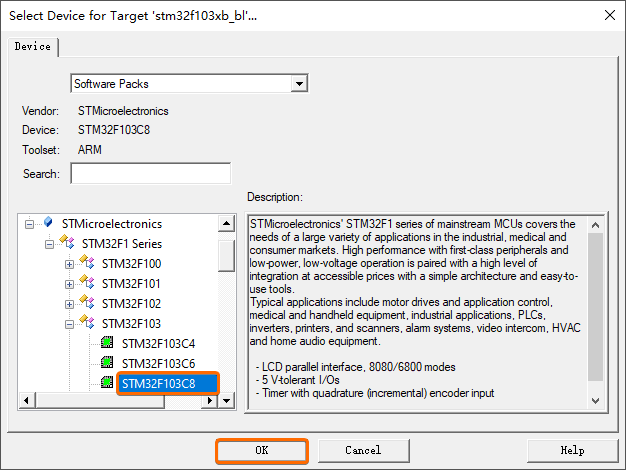
Task: Open Help for device selection
Action: click(x=572, y=451)
